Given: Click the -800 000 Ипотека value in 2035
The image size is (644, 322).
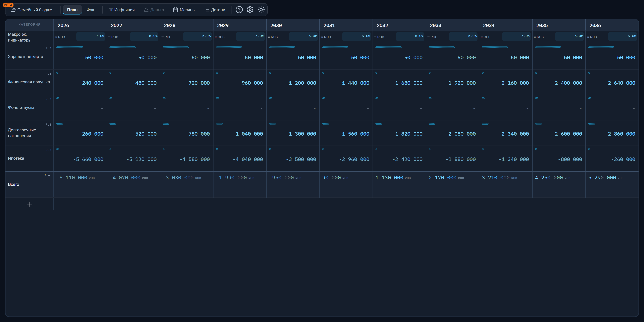Looking at the screenshot, I should coord(570,159).
